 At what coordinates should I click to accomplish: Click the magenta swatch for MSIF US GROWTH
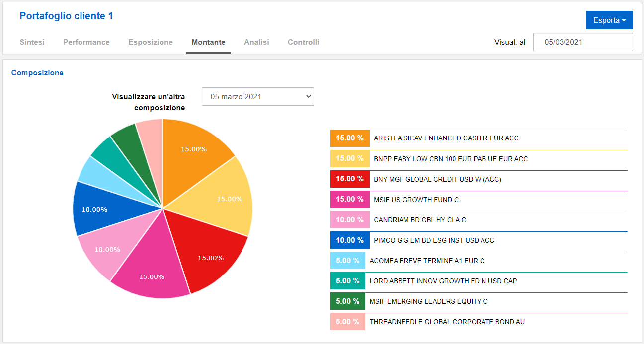[350, 199]
